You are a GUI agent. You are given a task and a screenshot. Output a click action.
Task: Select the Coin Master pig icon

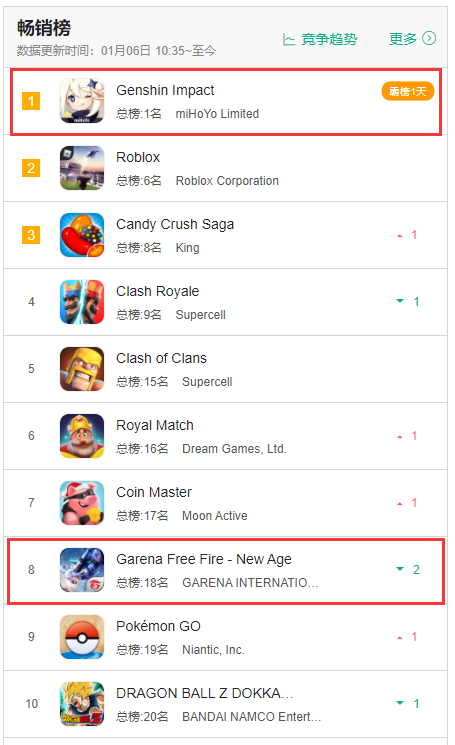pos(82,503)
